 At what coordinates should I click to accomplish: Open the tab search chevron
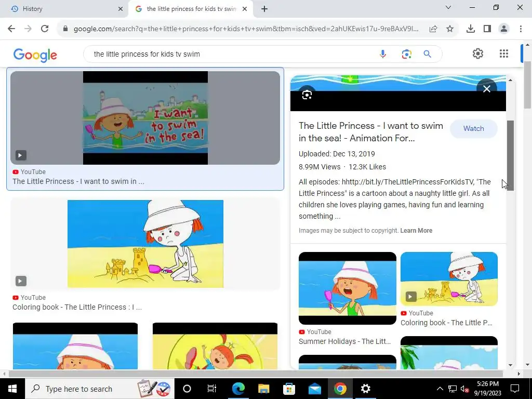point(448,7)
